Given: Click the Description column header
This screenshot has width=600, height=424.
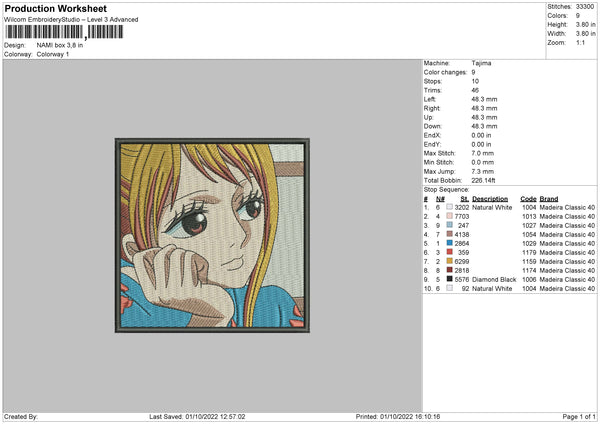Looking at the screenshot, I should (x=490, y=199).
